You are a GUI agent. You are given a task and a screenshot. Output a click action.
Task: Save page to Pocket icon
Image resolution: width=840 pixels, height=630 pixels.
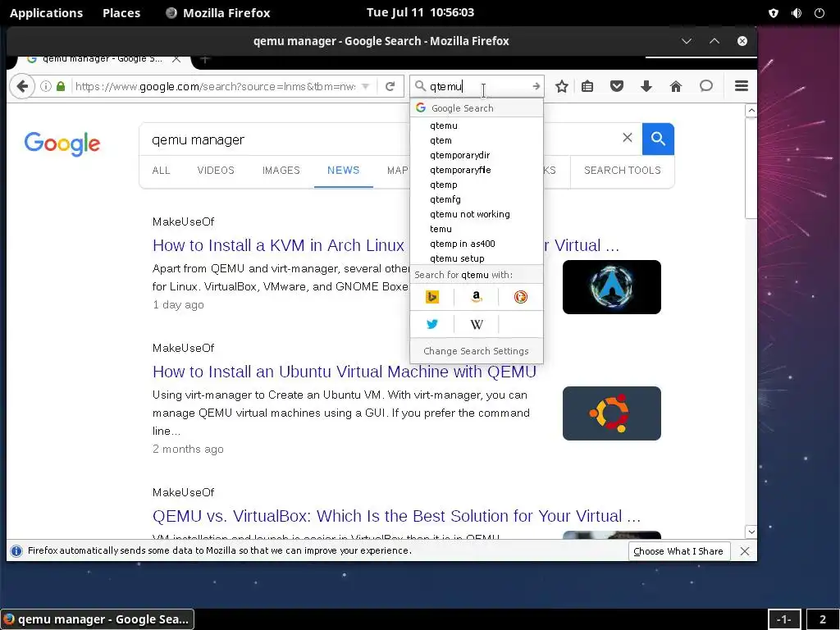617,86
